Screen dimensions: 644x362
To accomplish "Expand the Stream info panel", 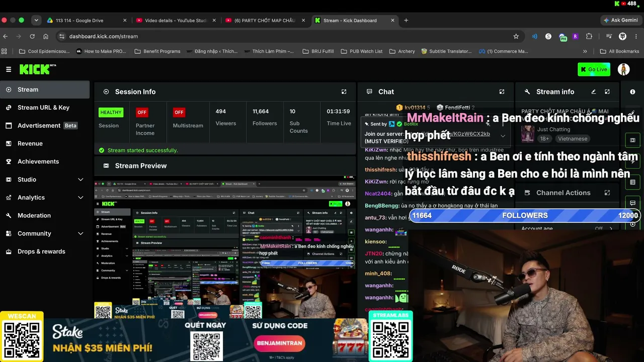I will coord(607,92).
